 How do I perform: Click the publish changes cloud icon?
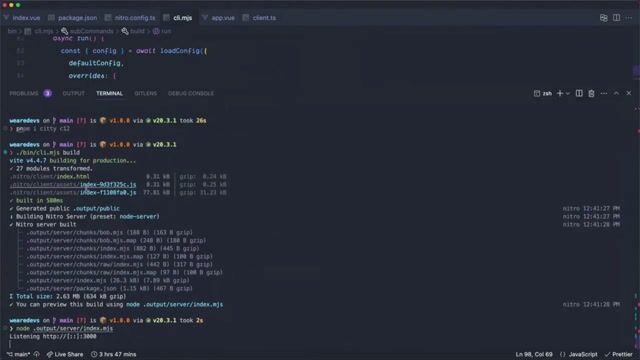(37, 354)
